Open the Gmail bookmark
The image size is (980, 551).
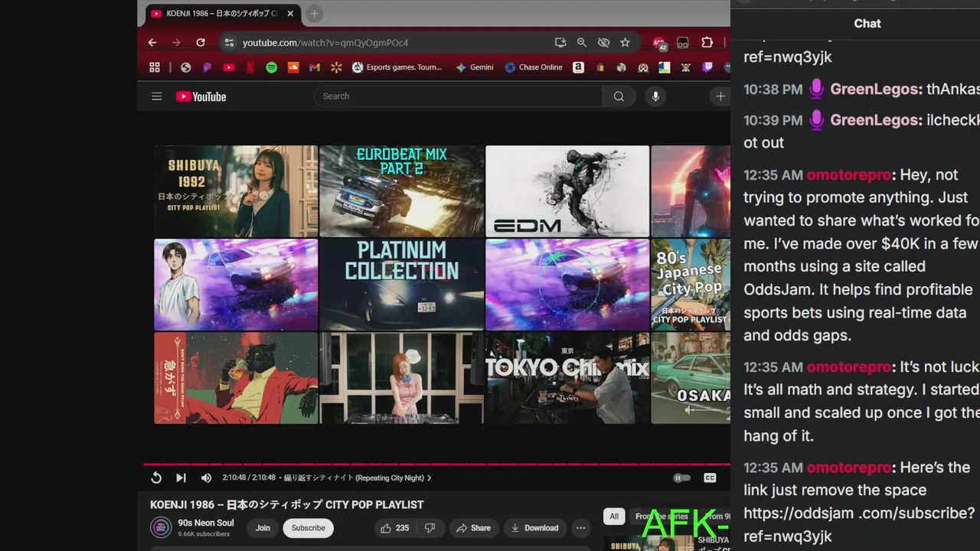tap(315, 67)
